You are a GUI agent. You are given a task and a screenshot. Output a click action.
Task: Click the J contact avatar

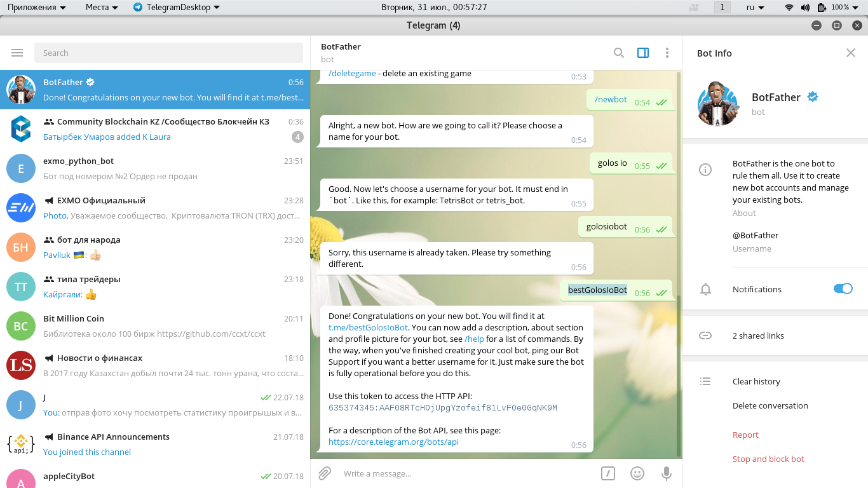click(x=21, y=405)
